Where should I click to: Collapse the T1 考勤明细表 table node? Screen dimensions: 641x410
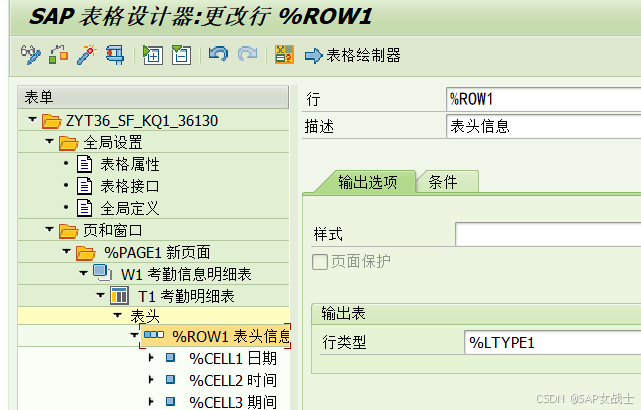coord(101,295)
